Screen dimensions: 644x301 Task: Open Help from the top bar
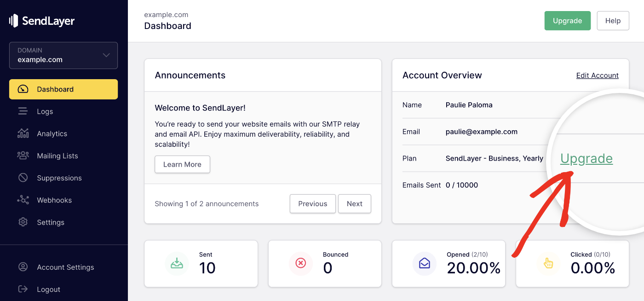(x=613, y=20)
